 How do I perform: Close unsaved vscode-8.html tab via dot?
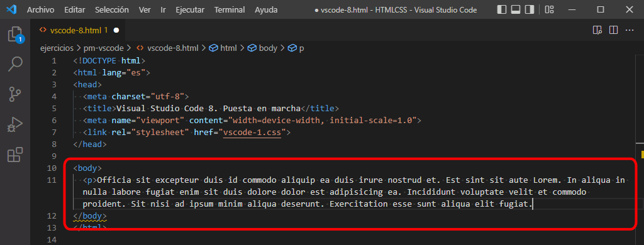tap(116, 30)
